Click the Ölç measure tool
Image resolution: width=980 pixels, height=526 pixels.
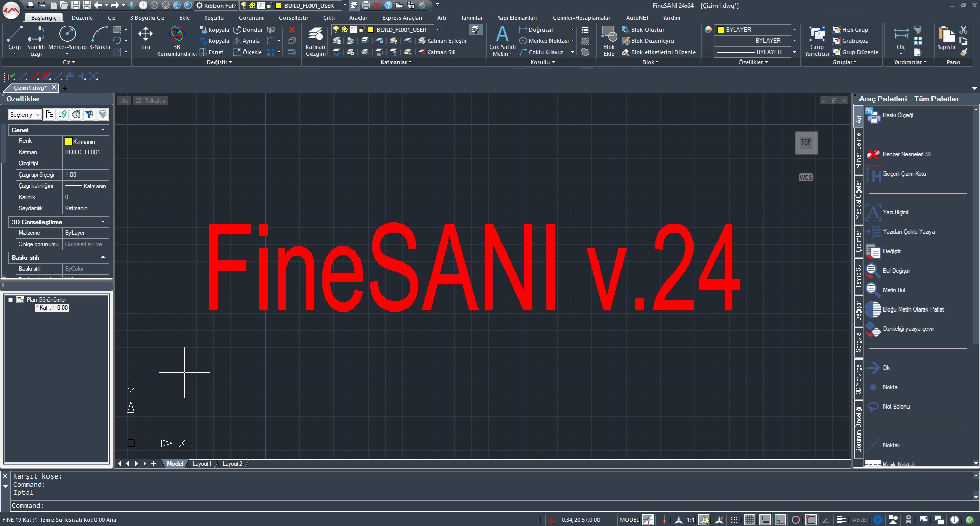pyautogui.click(x=901, y=39)
